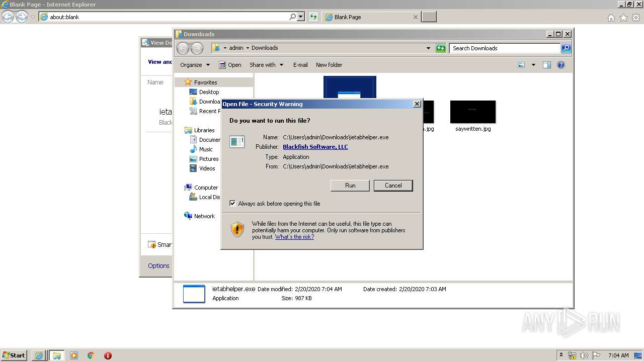This screenshot has width=644, height=362.
Task: Select Libraries in the navigation pane
Action: click(x=204, y=130)
